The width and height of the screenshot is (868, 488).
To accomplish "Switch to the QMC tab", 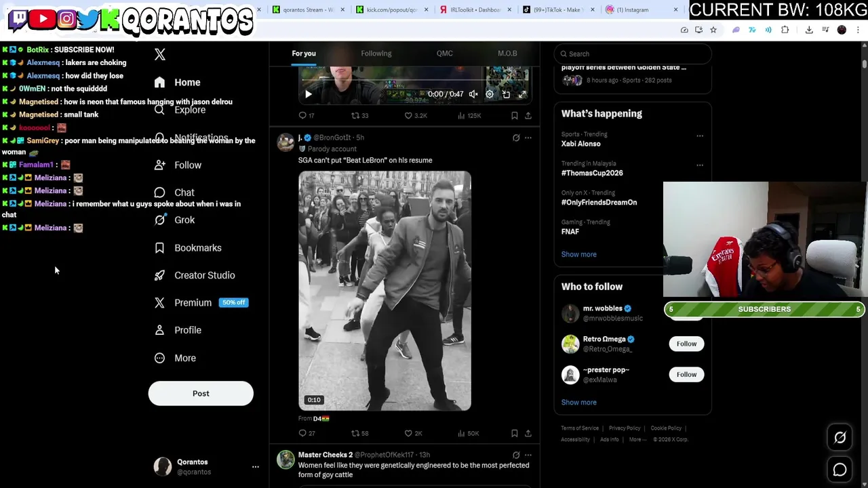I will click(445, 54).
